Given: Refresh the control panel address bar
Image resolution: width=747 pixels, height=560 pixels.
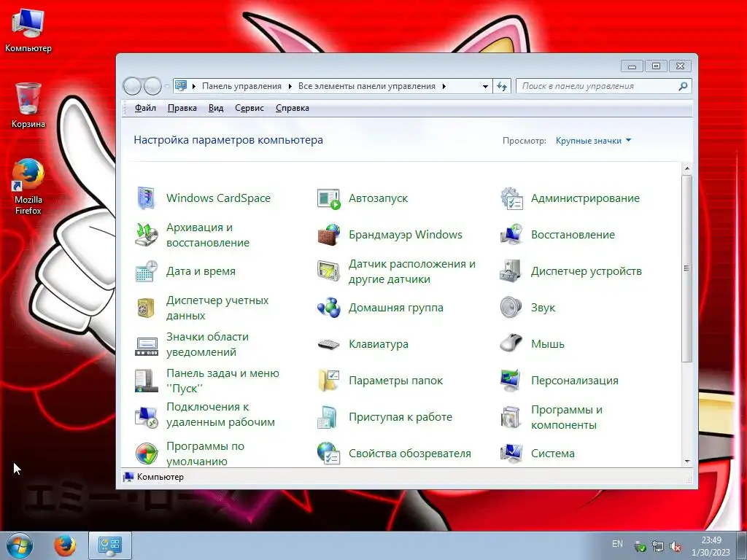Looking at the screenshot, I should tap(502, 86).
